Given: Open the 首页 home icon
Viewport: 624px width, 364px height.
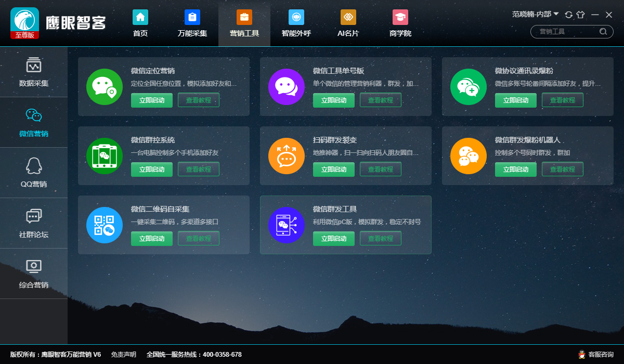Looking at the screenshot, I should point(140,17).
